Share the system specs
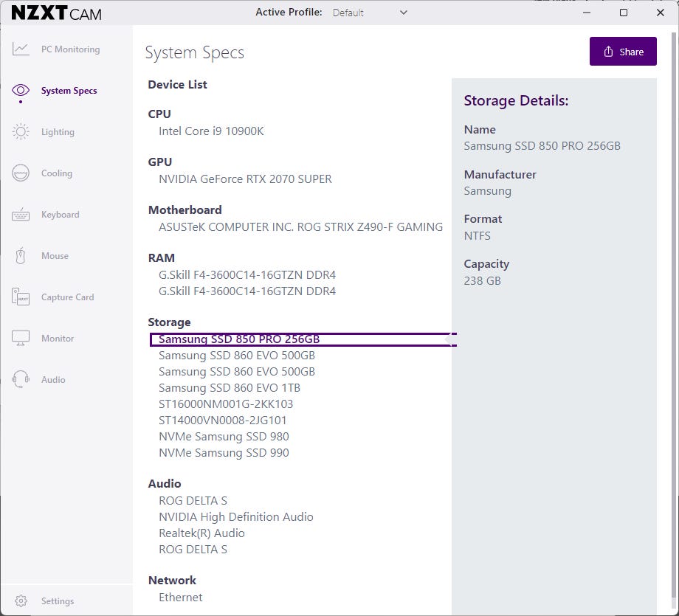This screenshot has height=616, width=679. tap(623, 52)
